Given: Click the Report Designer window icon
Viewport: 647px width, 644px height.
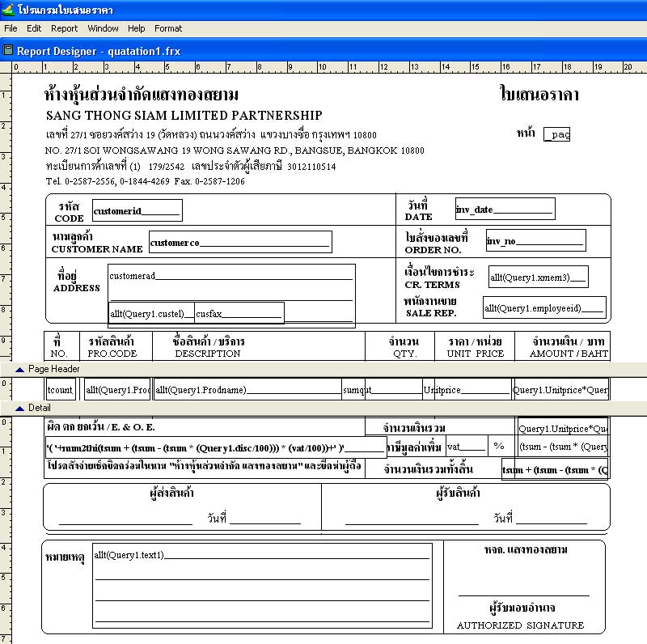Looking at the screenshot, I should coord(8,50).
